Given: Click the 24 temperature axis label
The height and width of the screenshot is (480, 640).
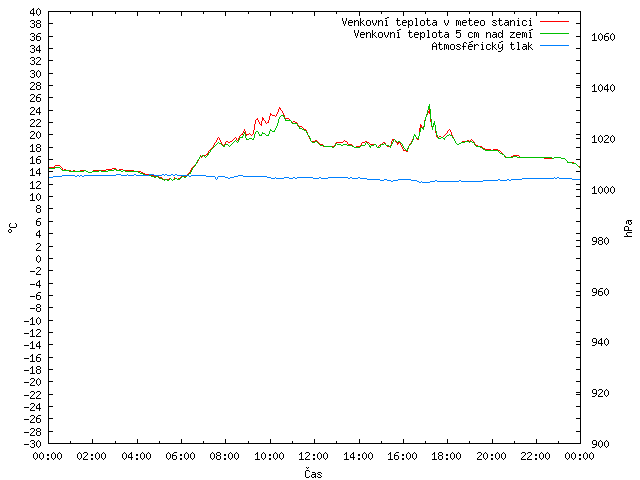Looking at the screenshot, I should click(36, 111).
